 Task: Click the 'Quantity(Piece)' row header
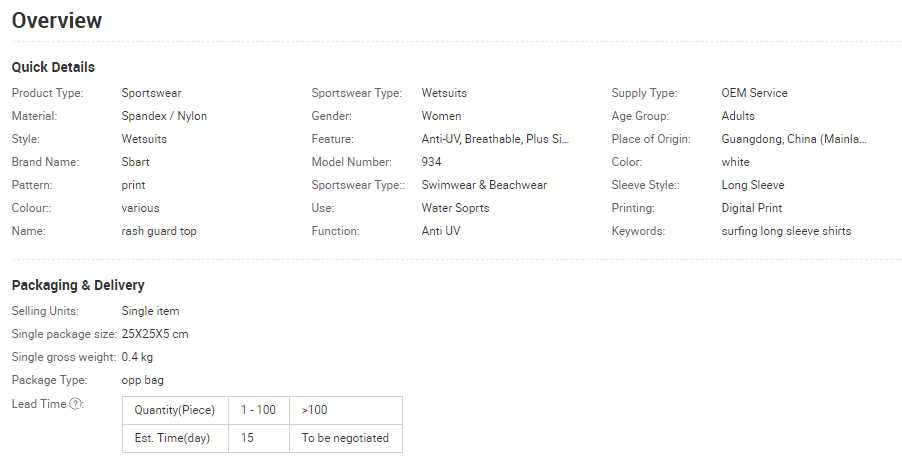tap(174, 410)
